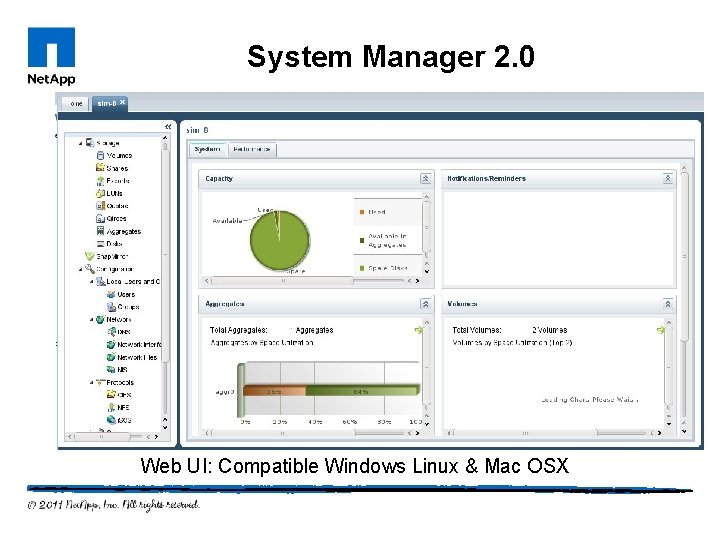Click the "2 Volumes" value text
The image size is (720, 540).
click(x=550, y=330)
